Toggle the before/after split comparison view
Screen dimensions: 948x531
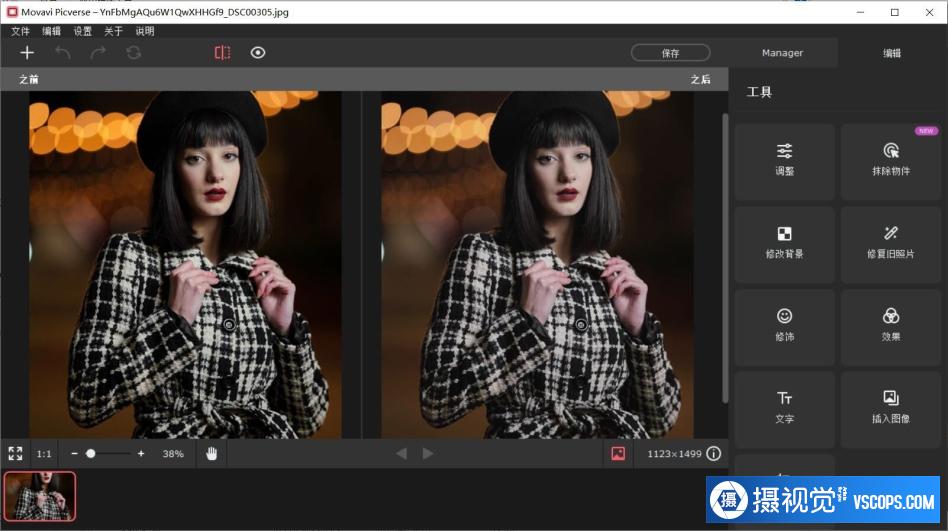[x=222, y=53]
